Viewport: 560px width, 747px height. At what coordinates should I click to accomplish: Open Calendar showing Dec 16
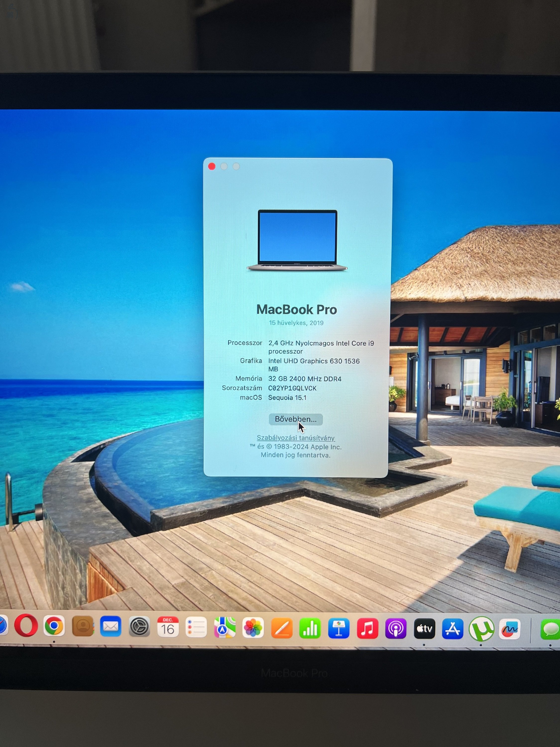[x=168, y=627]
